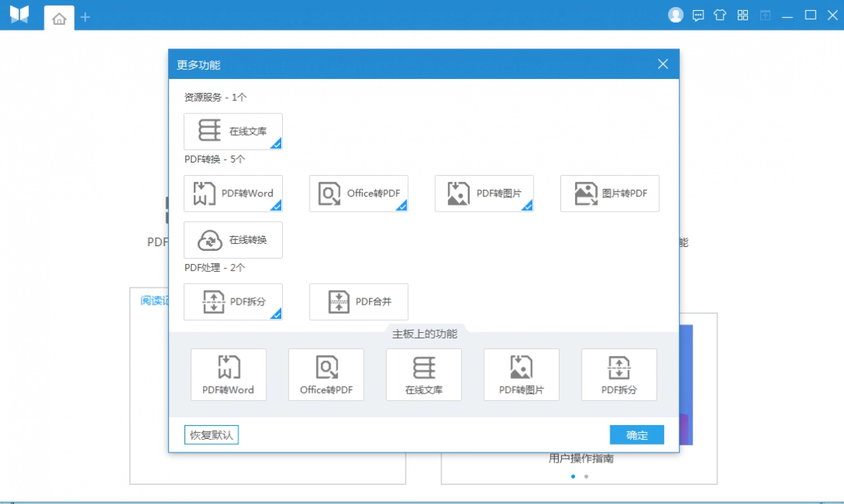Open the PDF转Word converter
The width and height of the screenshot is (844, 504).
click(233, 193)
